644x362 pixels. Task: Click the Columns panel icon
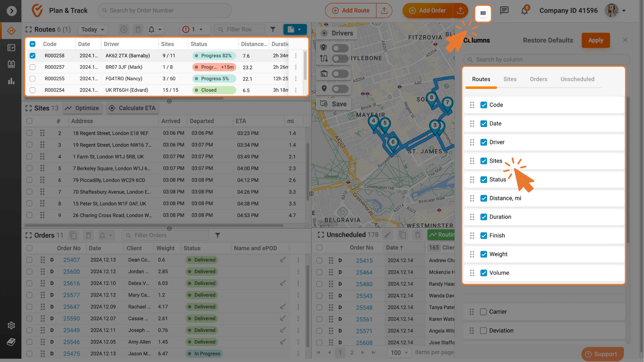point(483,12)
